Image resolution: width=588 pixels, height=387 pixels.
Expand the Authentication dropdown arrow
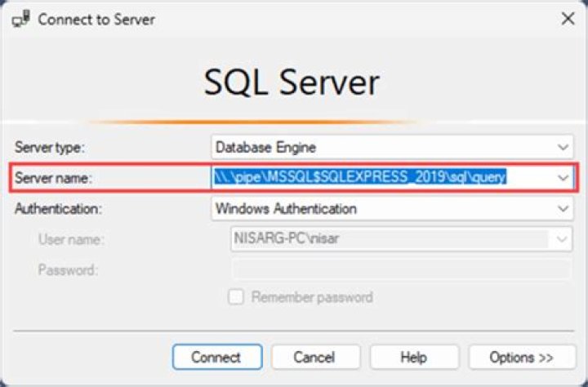[563, 208]
